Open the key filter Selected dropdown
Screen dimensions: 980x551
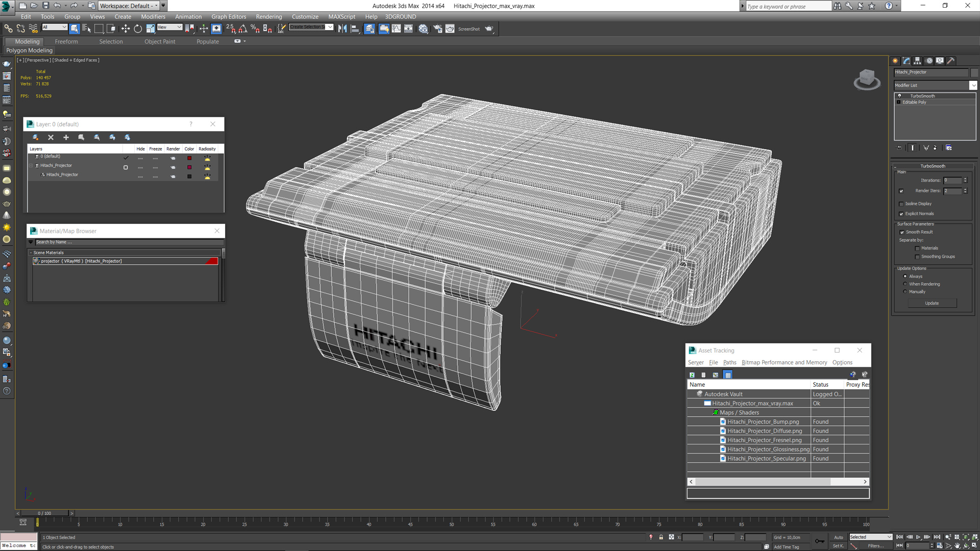[870, 537]
